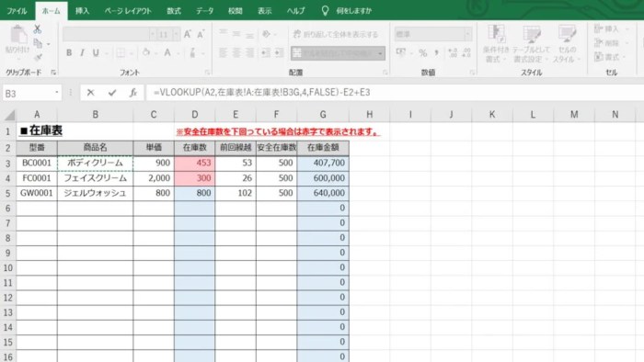Click the Format Painter brush icon

(39, 57)
